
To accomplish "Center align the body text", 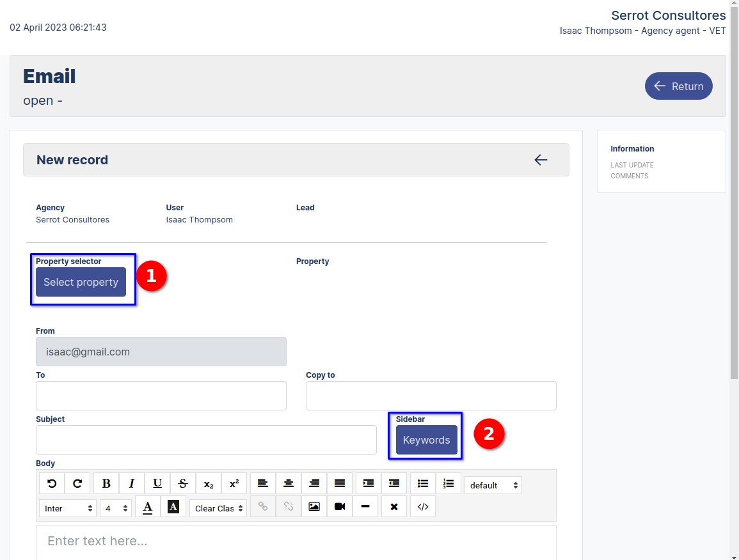I will 289,483.
